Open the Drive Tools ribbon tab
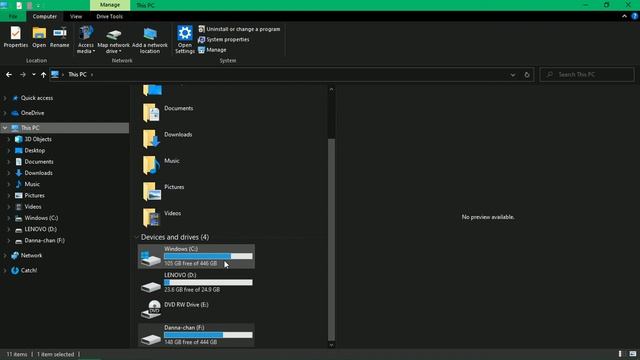 [109, 16]
